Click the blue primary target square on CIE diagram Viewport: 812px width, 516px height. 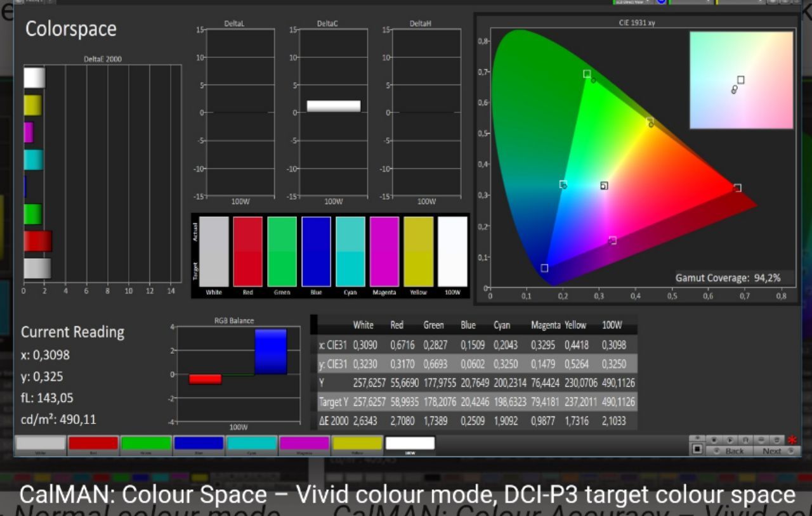[x=544, y=268]
